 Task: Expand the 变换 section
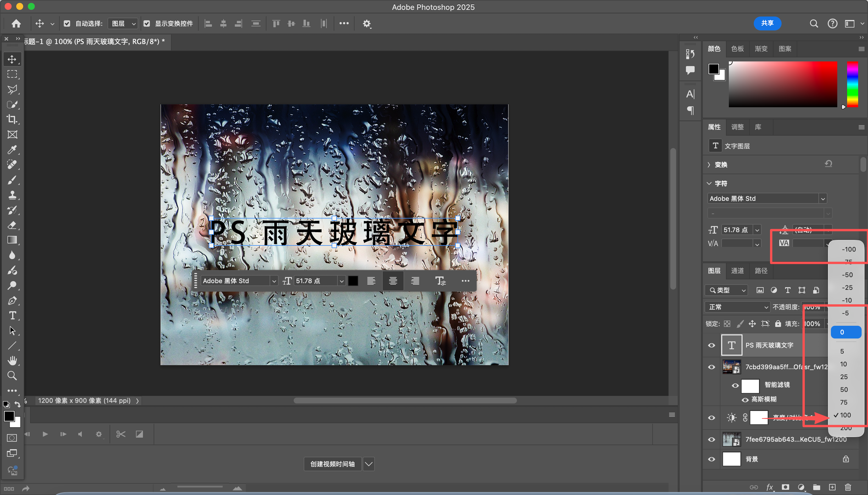[709, 165]
